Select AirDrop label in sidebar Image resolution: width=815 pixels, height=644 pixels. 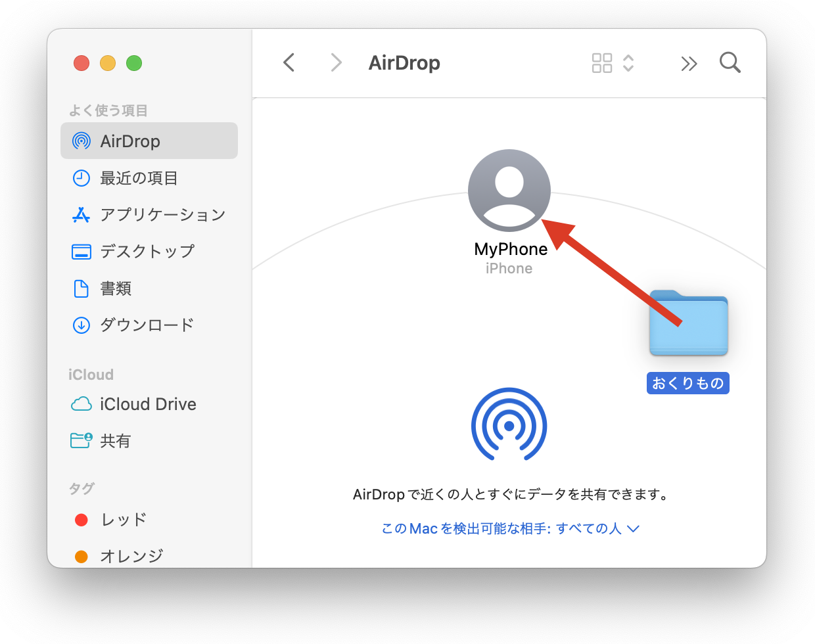click(x=130, y=141)
